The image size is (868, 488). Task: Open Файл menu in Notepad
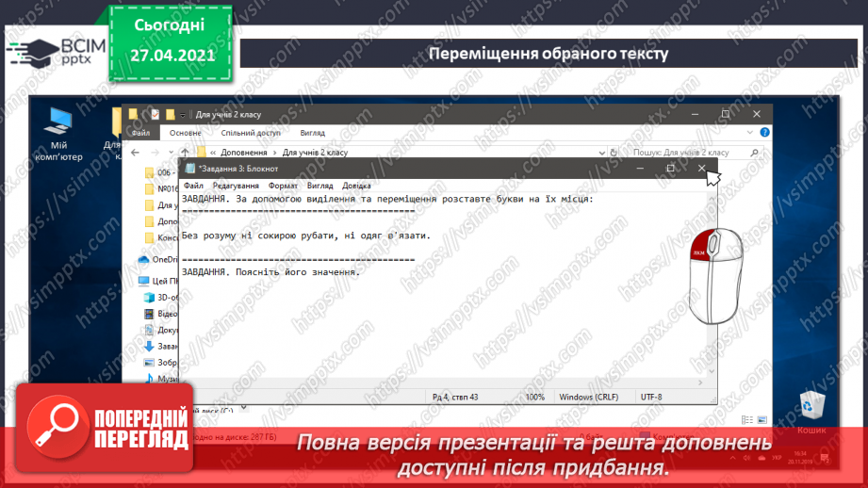[193, 186]
